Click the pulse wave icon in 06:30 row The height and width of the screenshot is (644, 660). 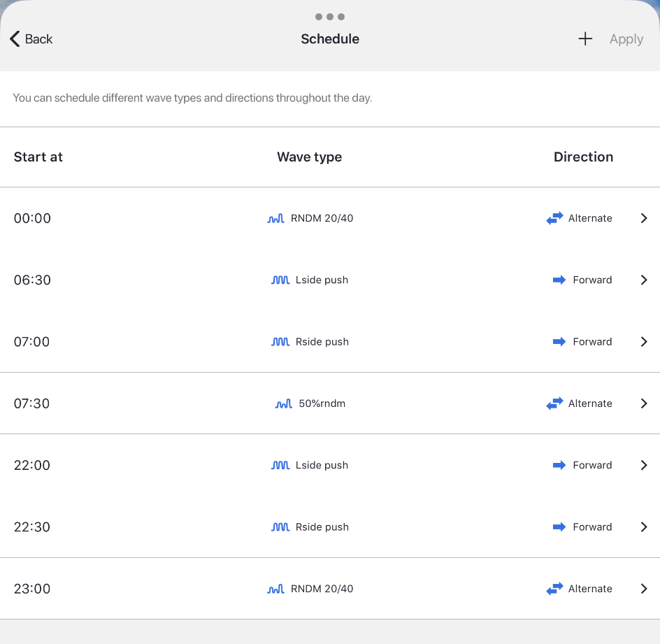tap(280, 280)
